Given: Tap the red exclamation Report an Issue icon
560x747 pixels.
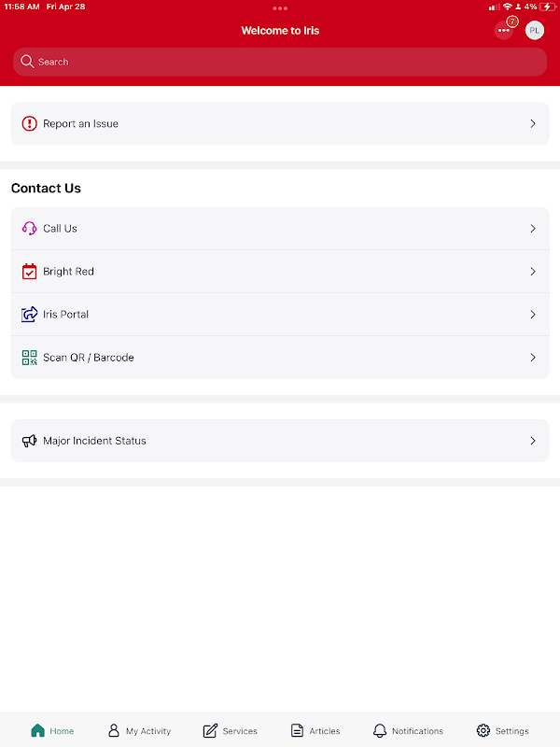Looking at the screenshot, I should click(x=30, y=123).
